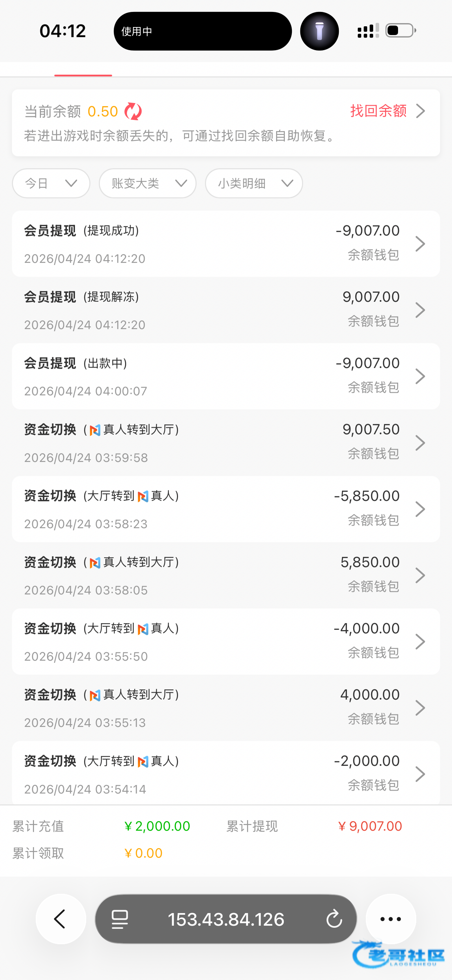Image resolution: width=452 pixels, height=980 pixels.
Task: Open the three-dots more menu
Action: [391, 919]
